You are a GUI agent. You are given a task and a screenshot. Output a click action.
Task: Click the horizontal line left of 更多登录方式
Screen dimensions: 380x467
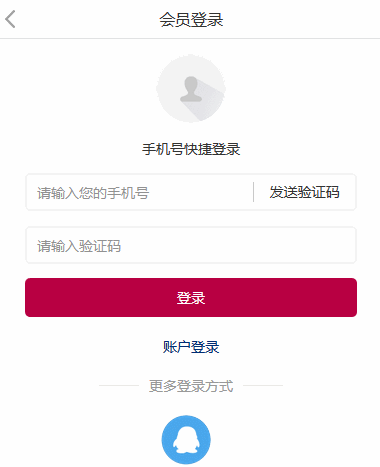[119, 385]
